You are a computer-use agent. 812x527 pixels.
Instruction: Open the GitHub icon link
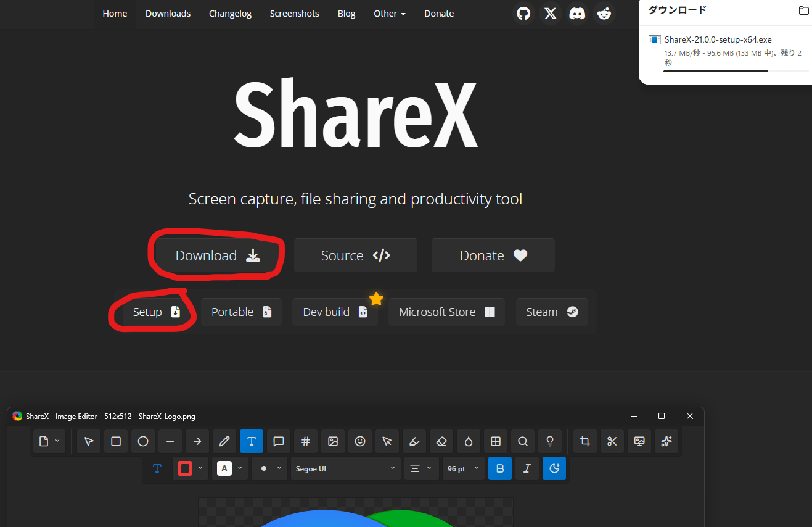(523, 14)
